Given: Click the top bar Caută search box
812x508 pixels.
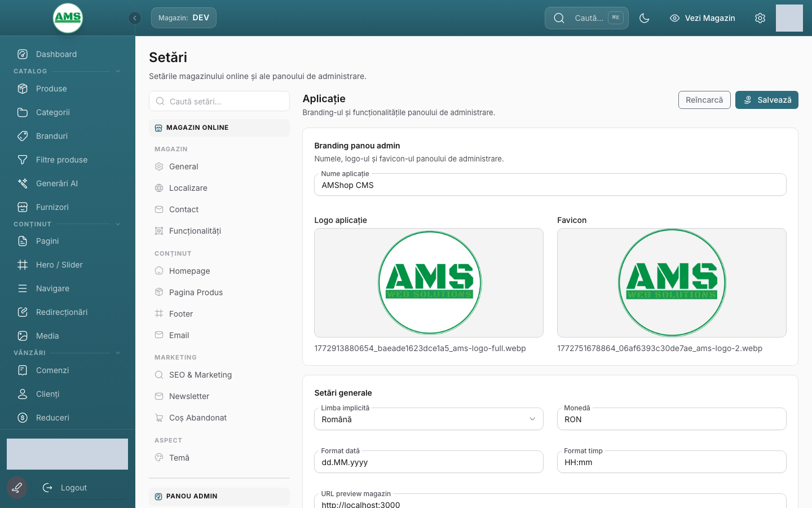Looking at the screenshot, I should 586,18.
